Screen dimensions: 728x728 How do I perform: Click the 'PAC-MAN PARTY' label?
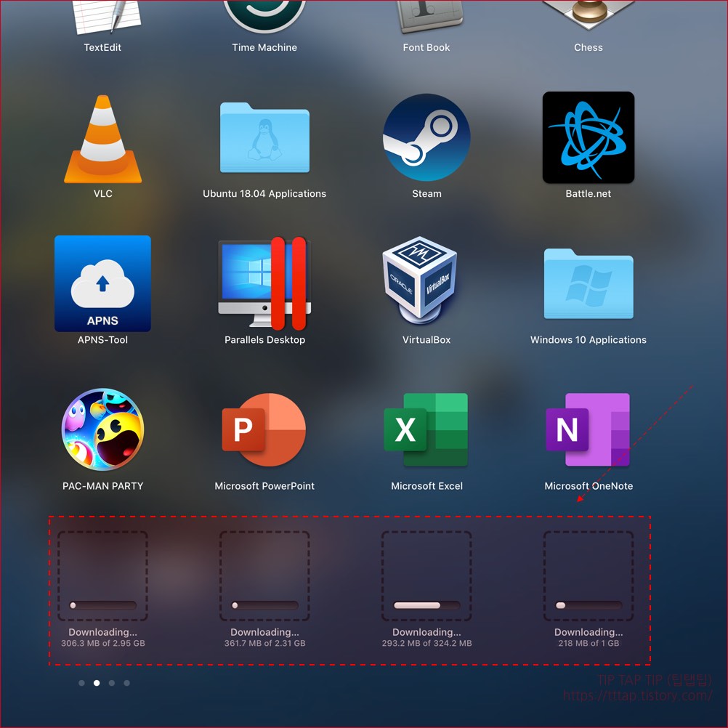(102, 486)
